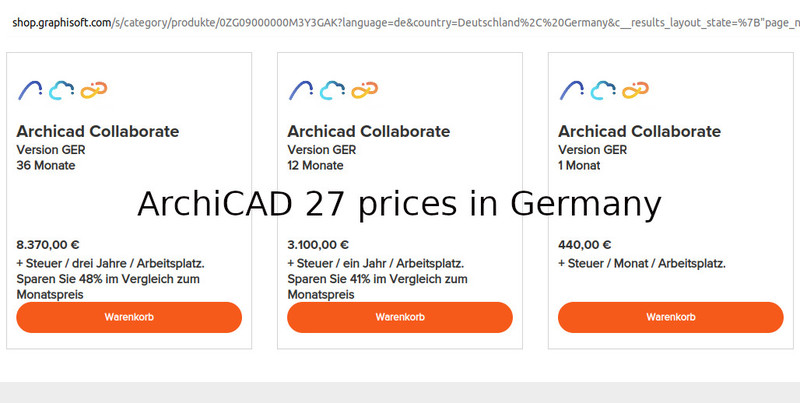Click the blue Archicad arc icon in the 12 Monate card
The image size is (800, 403).
[x=301, y=90]
